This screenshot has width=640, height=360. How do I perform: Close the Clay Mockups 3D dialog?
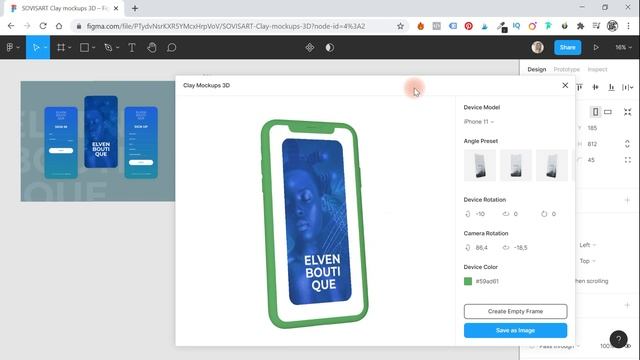565,85
